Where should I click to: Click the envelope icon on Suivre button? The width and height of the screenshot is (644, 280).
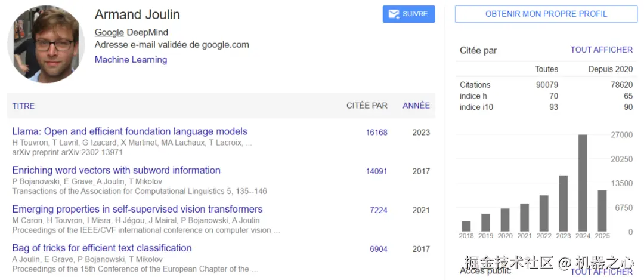point(394,14)
